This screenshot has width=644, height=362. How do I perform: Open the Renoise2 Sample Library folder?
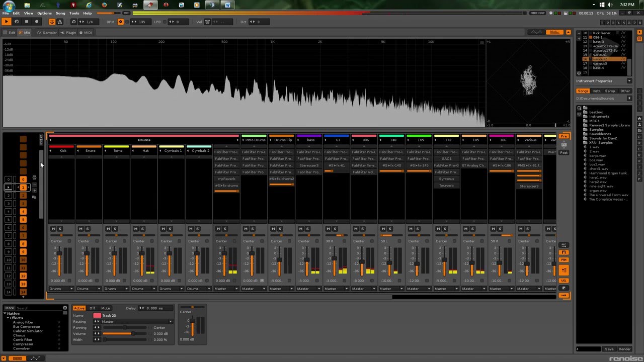(610, 125)
